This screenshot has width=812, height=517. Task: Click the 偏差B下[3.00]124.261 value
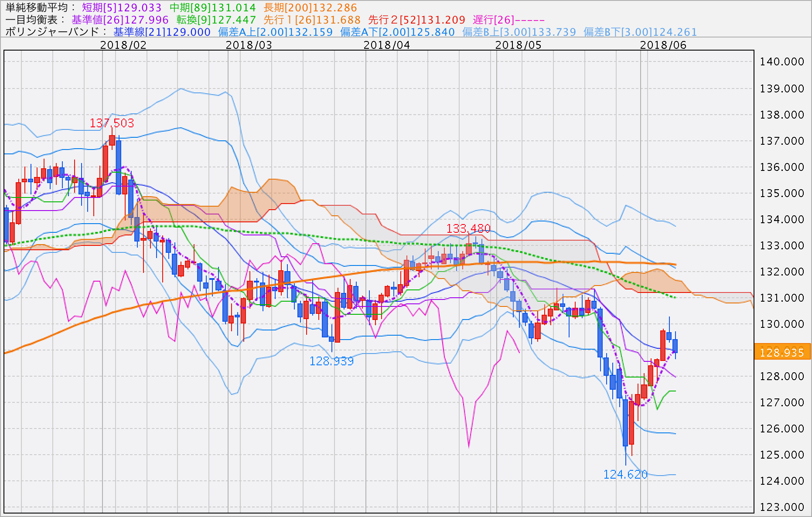point(640,32)
